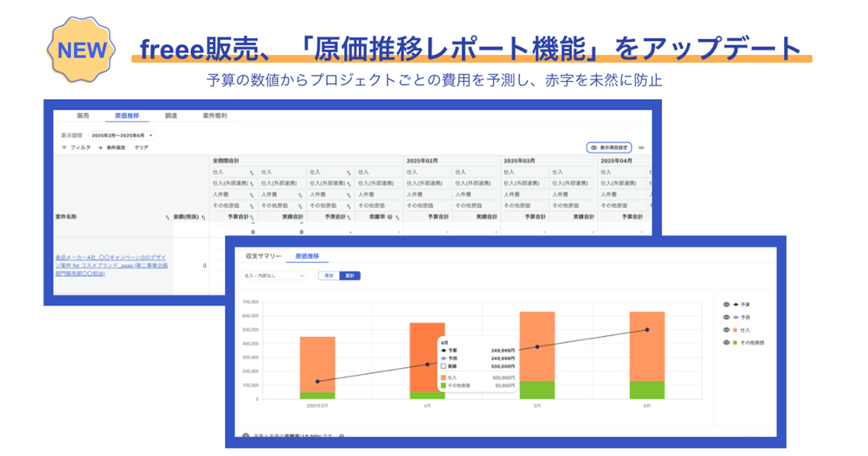The width and height of the screenshot is (868, 456).
Task: Click the orange 仕入 color swatch in the legend
Action: 735,329
